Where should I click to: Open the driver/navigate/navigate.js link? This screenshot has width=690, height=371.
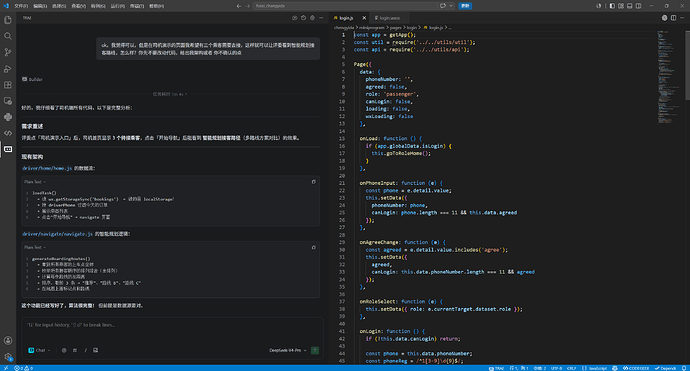(x=57, y=234)
